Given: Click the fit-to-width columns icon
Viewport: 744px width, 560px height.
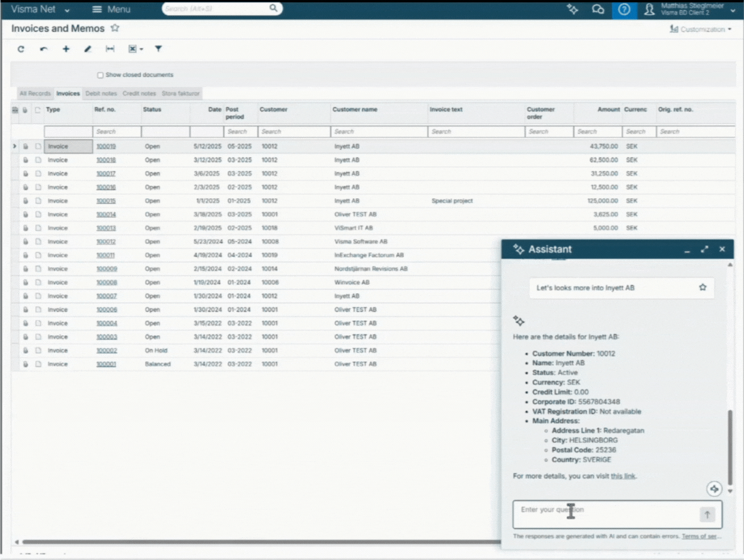Looking at the screenshot, I should pos(110,49).
